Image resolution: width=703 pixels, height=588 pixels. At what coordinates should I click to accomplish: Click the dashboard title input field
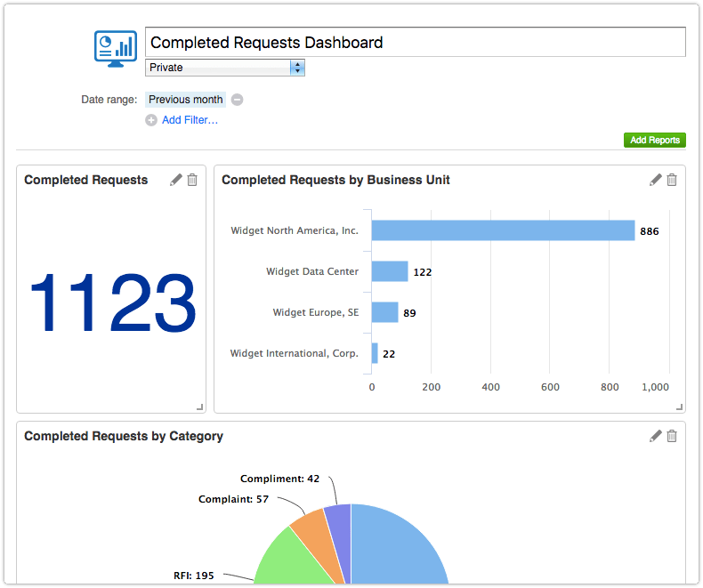point(416,42)
